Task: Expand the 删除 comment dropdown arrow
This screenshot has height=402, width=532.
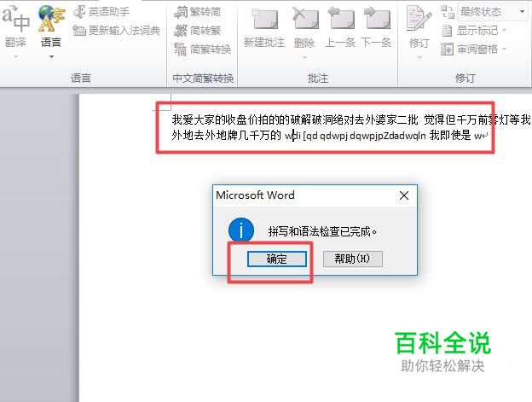Action: tap(304, 57)
